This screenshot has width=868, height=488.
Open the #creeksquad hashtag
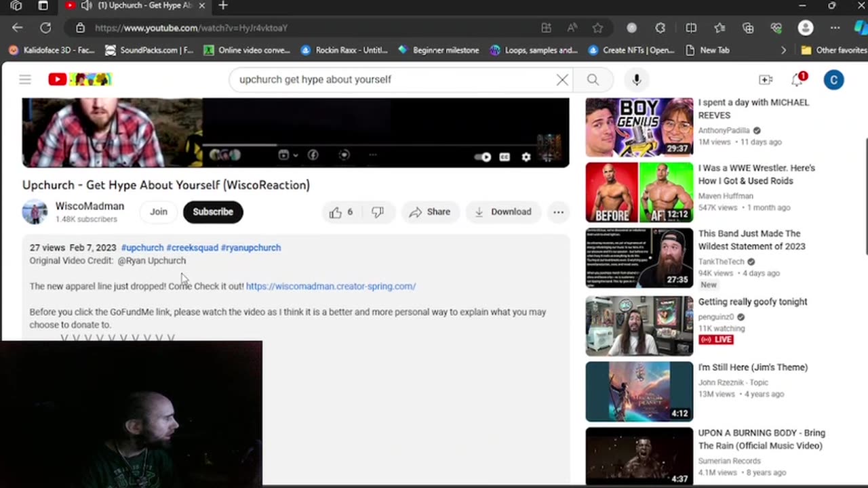point(193,247)
